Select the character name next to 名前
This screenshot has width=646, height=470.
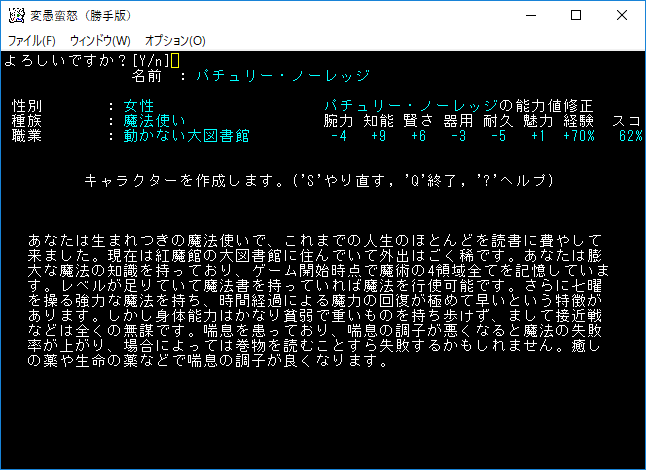(x=283, y=75)
